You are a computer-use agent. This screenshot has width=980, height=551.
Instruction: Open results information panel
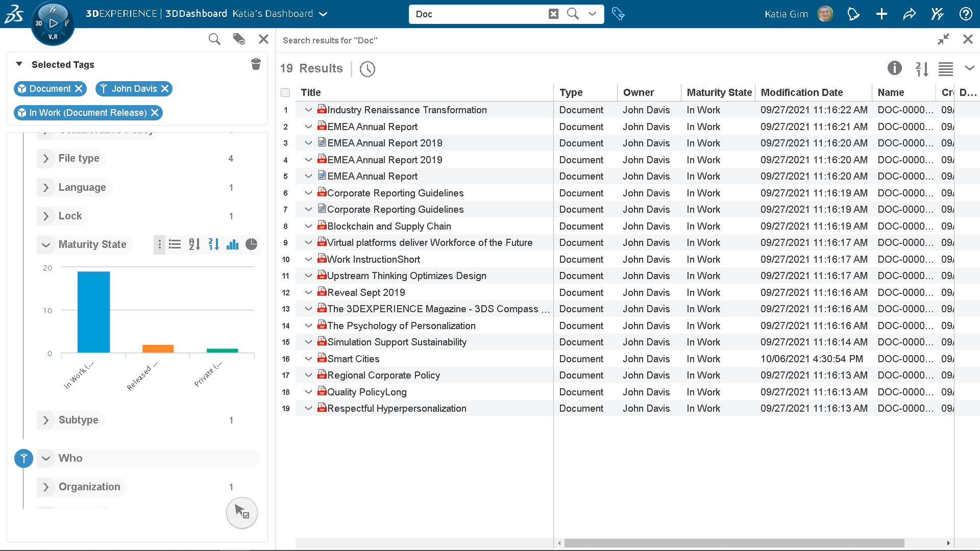point(894,68)
